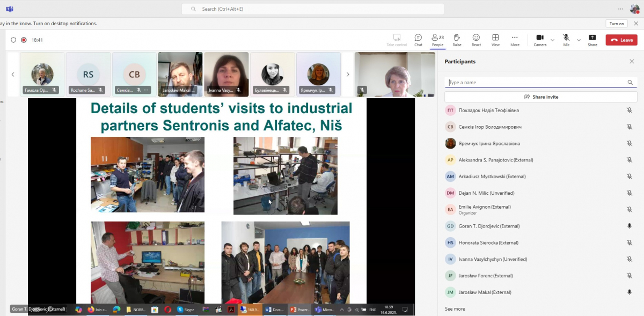This screenshot has height=316, width=644.
Task: Click the Share screen icon
Action: click(x=592, y=38)
